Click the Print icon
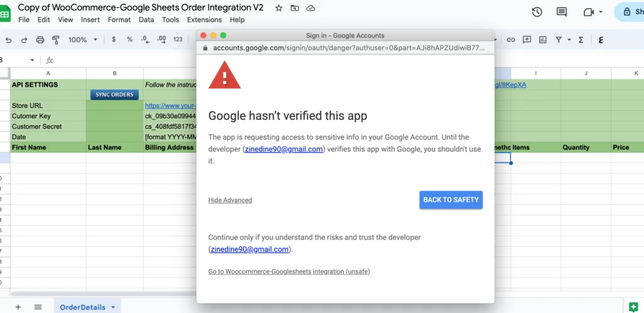Screen dimensions: 644x313 pyautogui.click(x=40, y=40)
